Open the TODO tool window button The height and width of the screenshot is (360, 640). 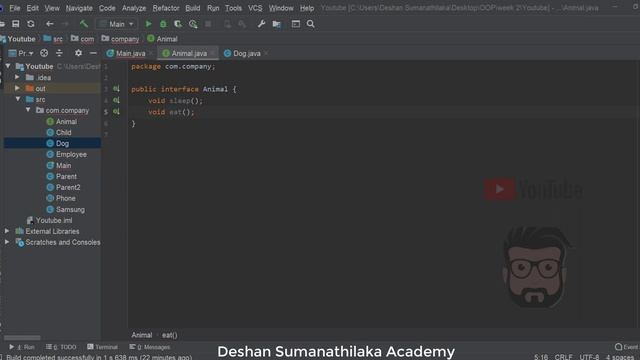pyautogui.click(x=61, y=347)
